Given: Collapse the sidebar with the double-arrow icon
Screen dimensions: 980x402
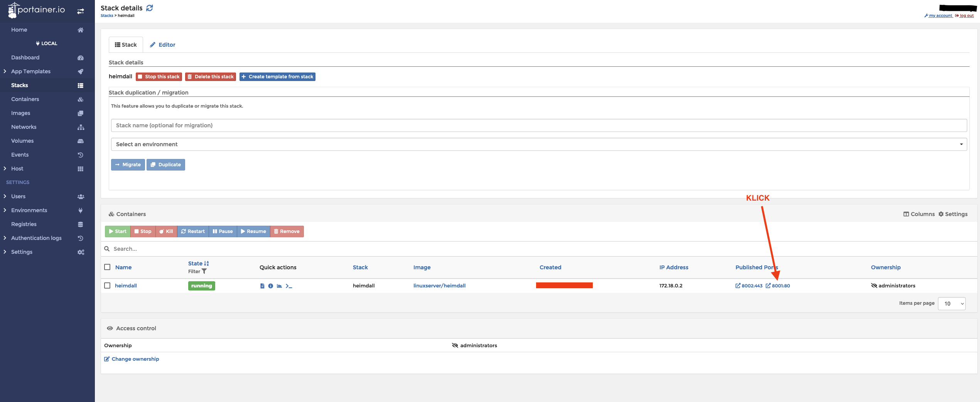Looking at the screenshot, I should click(x=80, y=11).
